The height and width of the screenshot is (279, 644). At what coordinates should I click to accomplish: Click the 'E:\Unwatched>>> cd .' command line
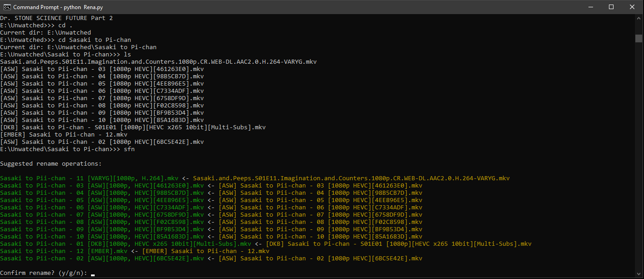pos(36,25)
